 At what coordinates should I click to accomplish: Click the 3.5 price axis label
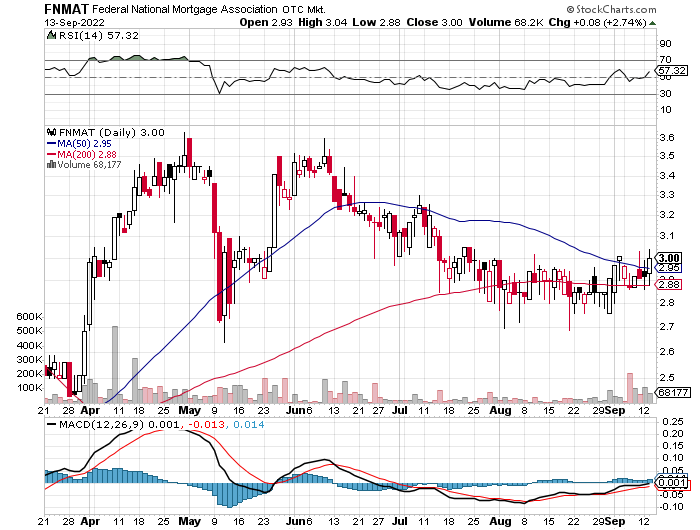coord(667,156)
